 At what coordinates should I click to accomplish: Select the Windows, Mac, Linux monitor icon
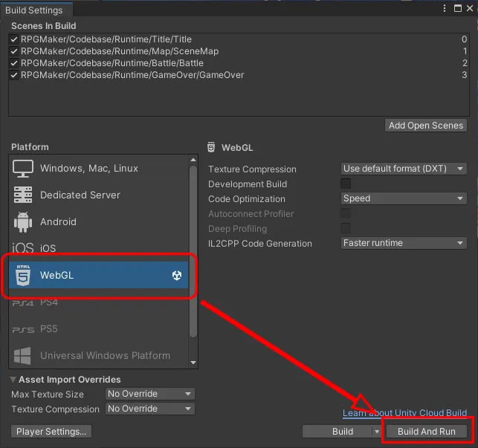click(23, 169)
